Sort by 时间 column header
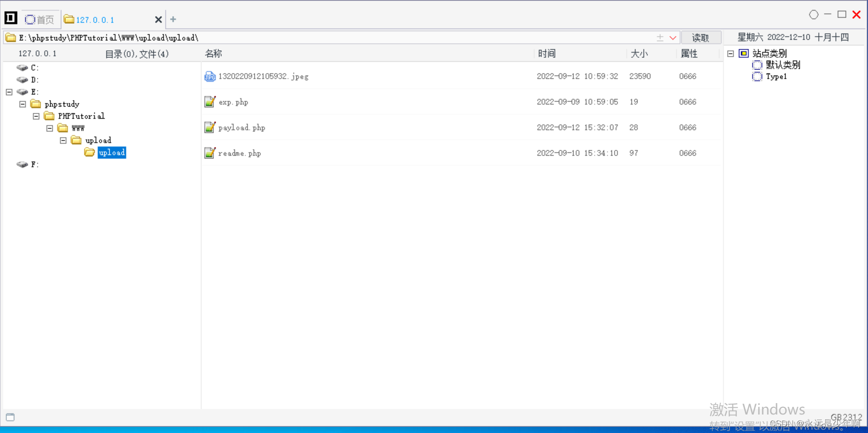Screen dimensions: 868x433 pyautogui.click(x=546, y=54)
